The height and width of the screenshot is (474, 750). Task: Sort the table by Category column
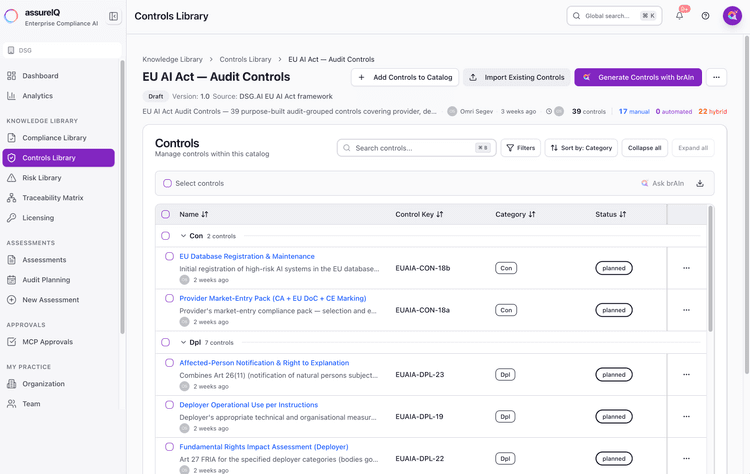pos(515,214)
